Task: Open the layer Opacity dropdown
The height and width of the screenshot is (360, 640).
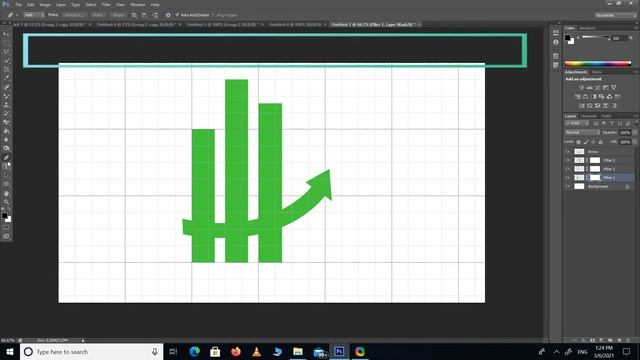Action: click(x=635, y=133)
